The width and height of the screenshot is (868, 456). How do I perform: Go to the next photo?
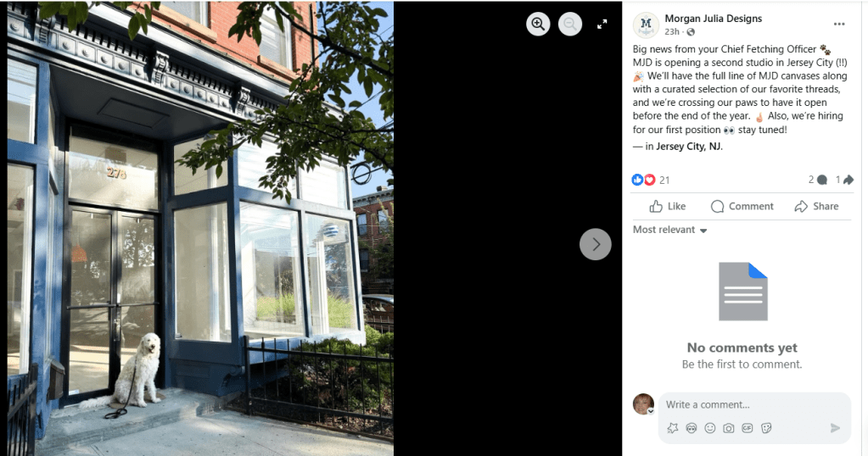click(595, 244)
